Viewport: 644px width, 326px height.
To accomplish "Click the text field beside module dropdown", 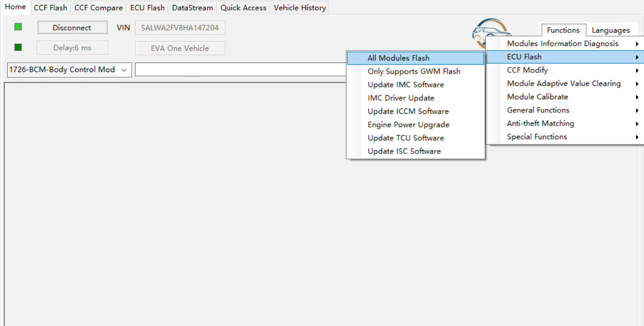I will click(x=241, y=70).
